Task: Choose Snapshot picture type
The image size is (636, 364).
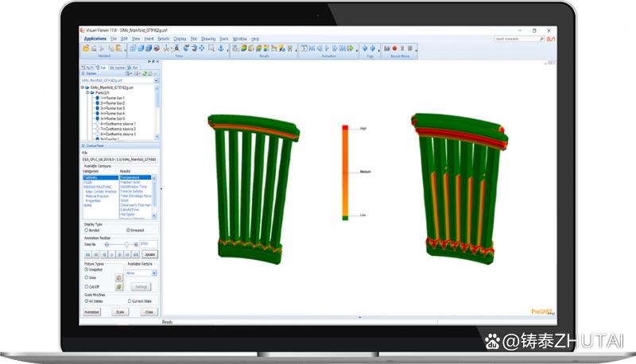Action: pyautogui.click(x=87, y=269)
